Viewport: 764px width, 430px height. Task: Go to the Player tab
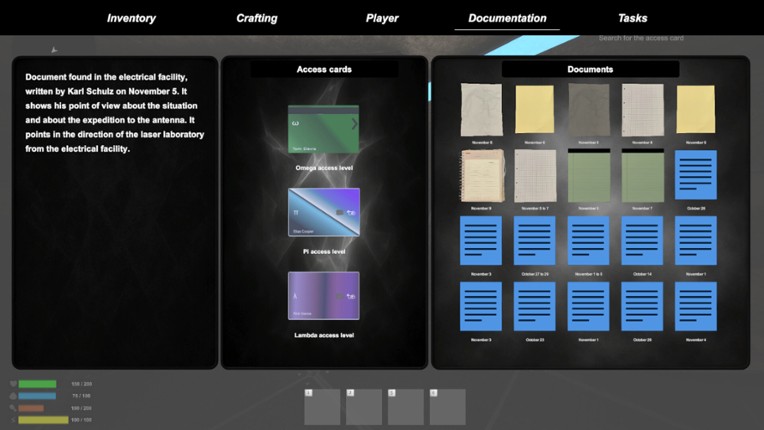click(382, 18)
